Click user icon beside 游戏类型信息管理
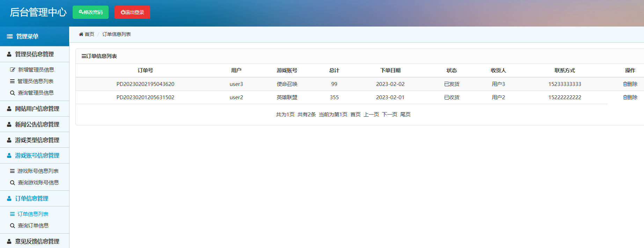Image resolution: width=644 pixels, height=248 pixels. pyautogui.click(x=9, y=140)
